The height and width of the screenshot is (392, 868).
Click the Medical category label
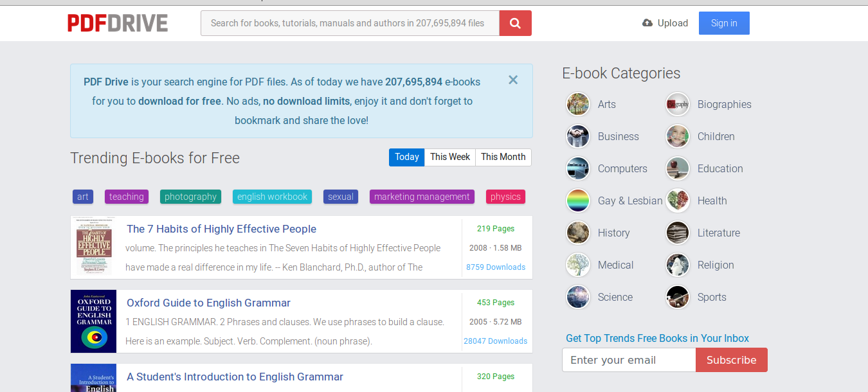click(x=616, y=265)
